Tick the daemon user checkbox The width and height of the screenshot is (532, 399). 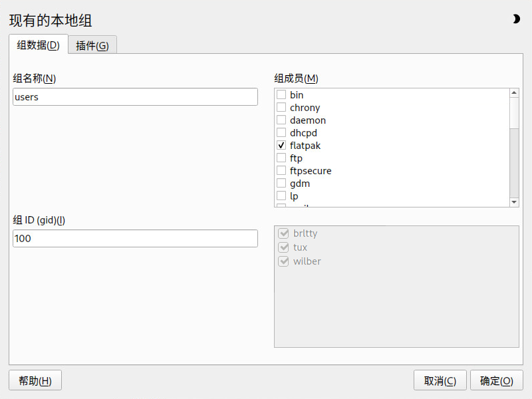(281, 120)
